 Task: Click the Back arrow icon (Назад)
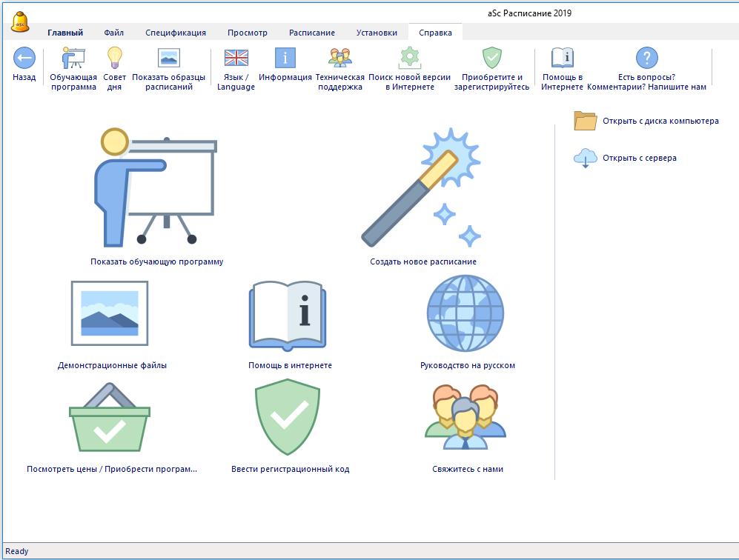click(x=24, y=58)
